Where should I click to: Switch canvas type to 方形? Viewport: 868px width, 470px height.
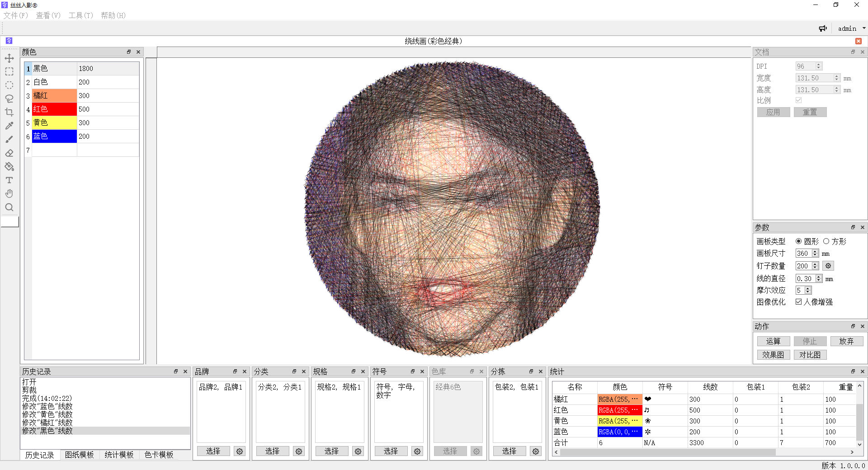[x=826, y=241]
